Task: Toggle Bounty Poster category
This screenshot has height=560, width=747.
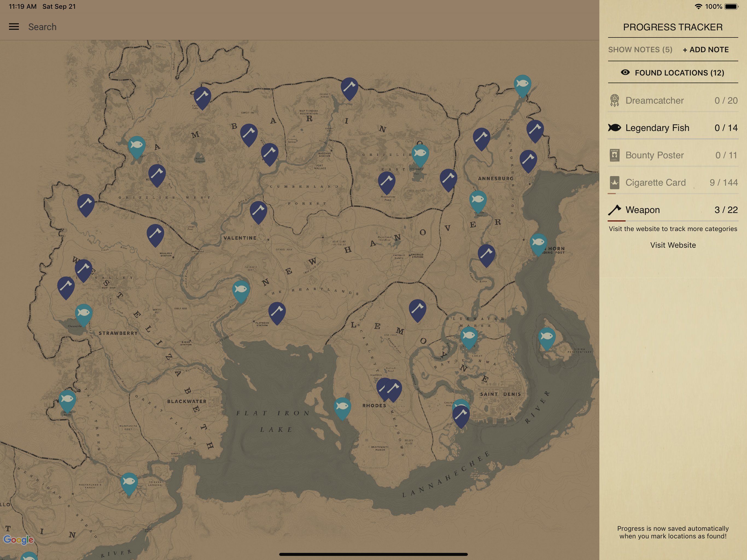Action: point(673,155)
